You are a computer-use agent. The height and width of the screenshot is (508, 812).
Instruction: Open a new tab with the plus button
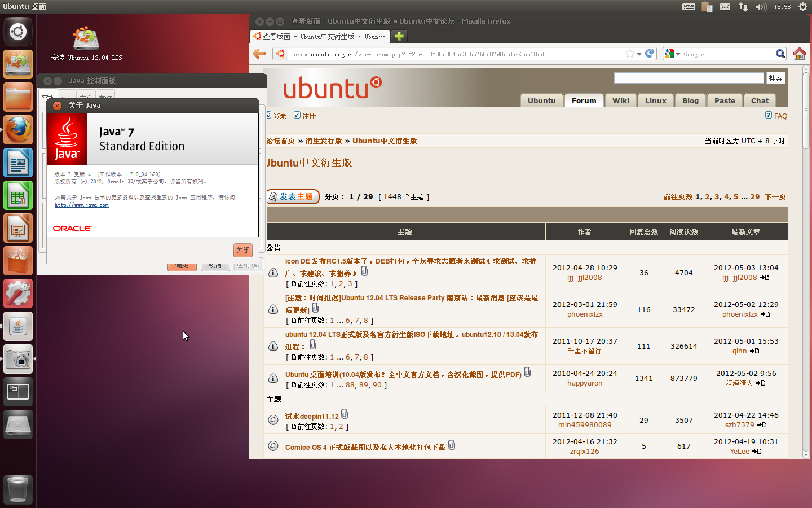coord(399,36)
